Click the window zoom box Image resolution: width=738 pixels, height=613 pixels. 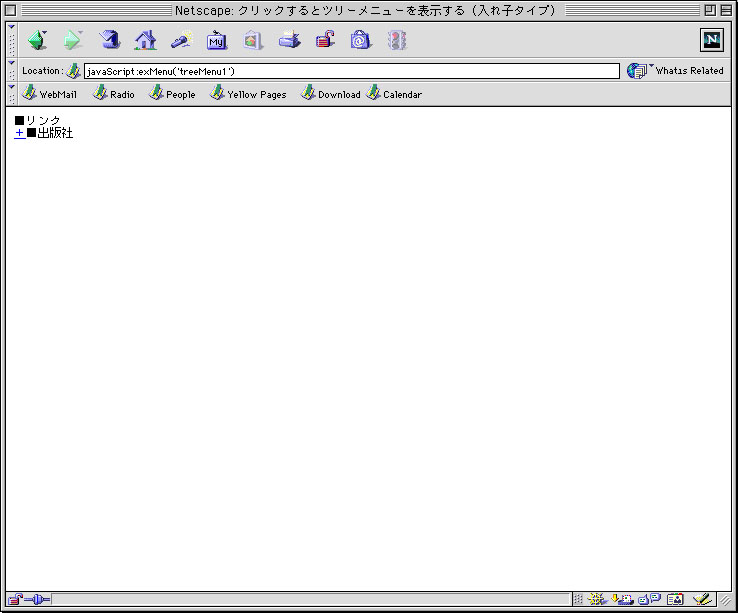(710, 10)
